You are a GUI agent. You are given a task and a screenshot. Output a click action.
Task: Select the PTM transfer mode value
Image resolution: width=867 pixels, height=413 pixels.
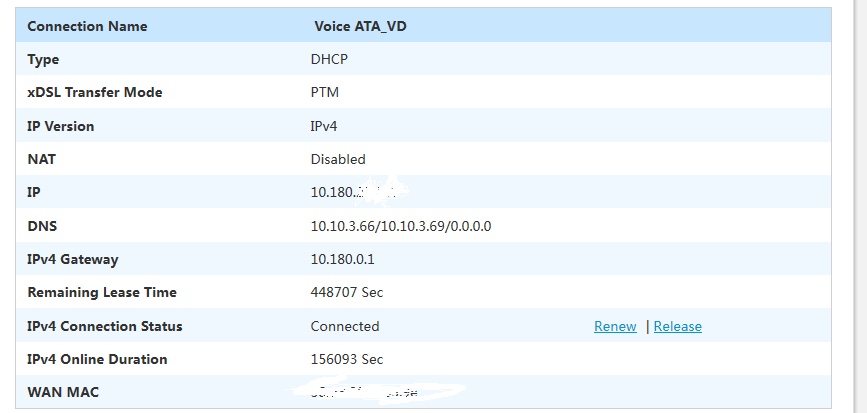click(x=325, y=92)
